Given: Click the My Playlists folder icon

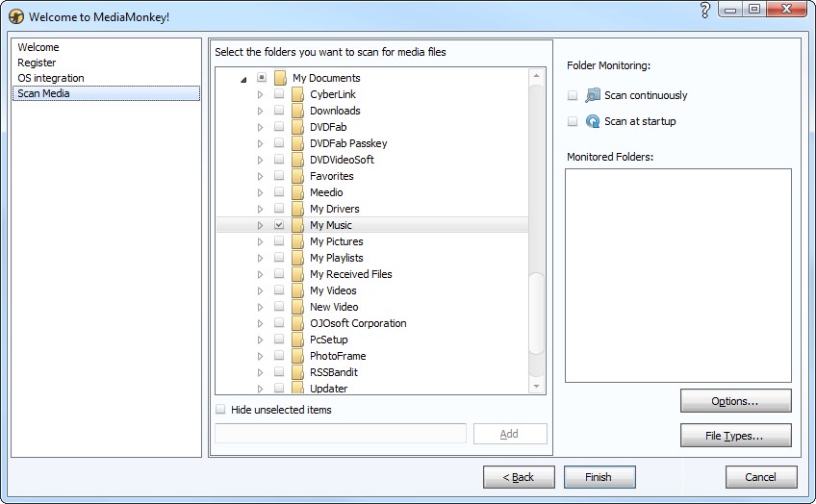Looking at the screenshot, I should click(297, 258).
